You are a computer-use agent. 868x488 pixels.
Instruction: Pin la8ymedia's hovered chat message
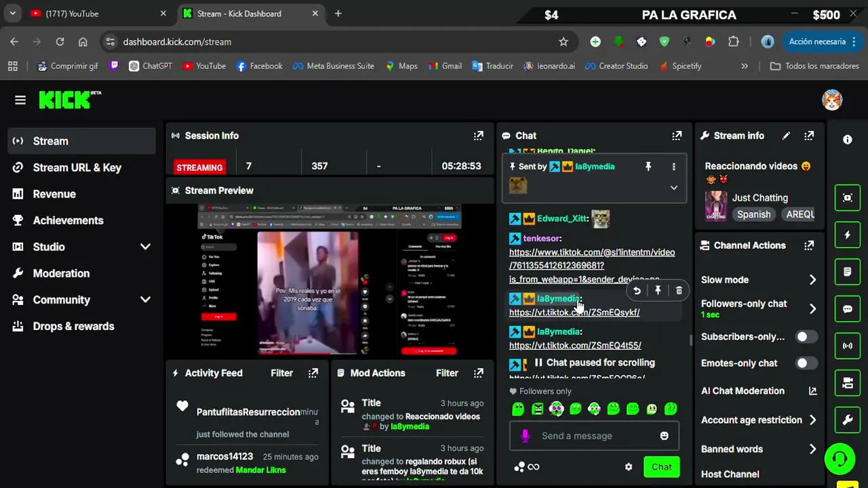(x=658, y=291)
